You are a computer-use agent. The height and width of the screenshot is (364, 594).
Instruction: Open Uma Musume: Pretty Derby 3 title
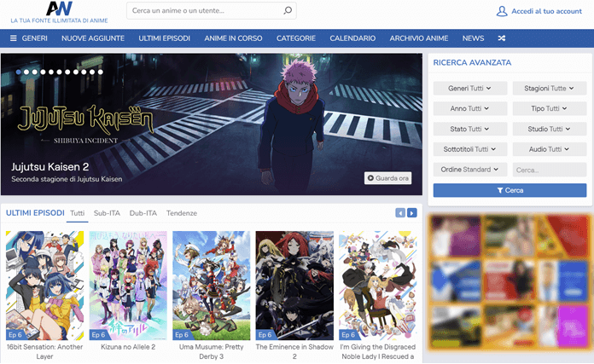coord(212,351)
